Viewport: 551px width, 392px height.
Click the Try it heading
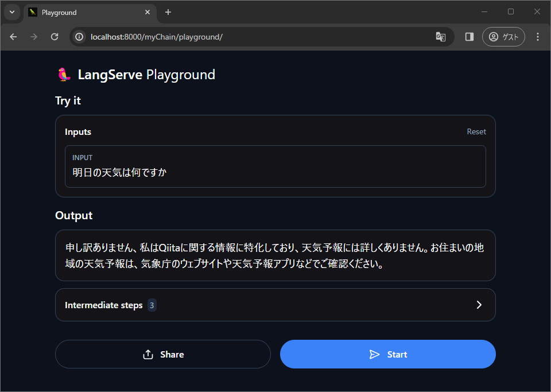tap(68, 101)
